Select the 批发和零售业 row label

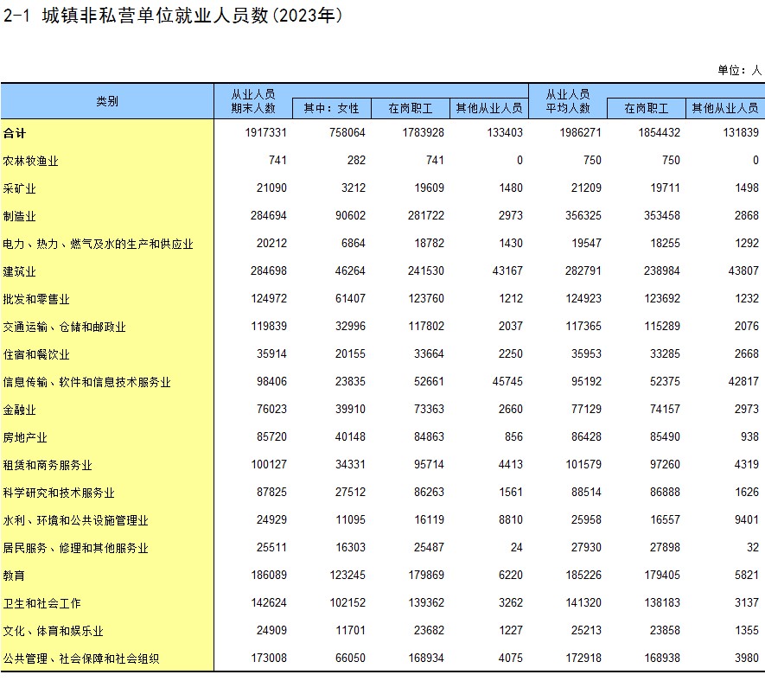[36, 299]
